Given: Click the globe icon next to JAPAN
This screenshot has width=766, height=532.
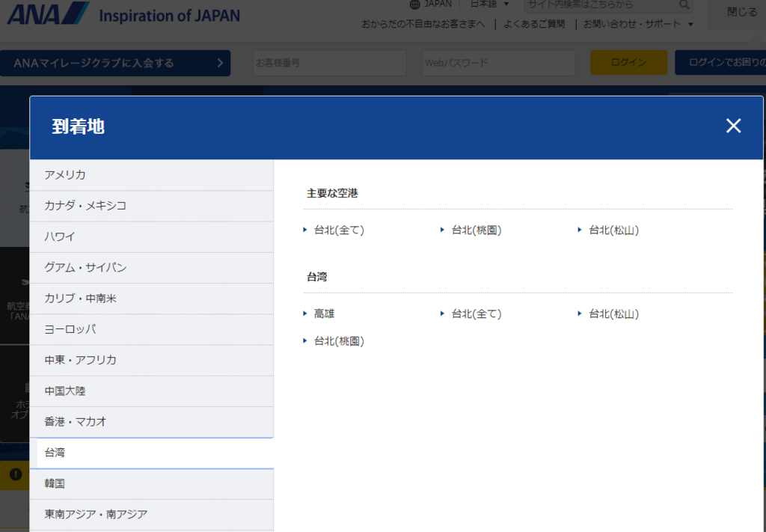Looking at the screenshot, I should [414, 4].
